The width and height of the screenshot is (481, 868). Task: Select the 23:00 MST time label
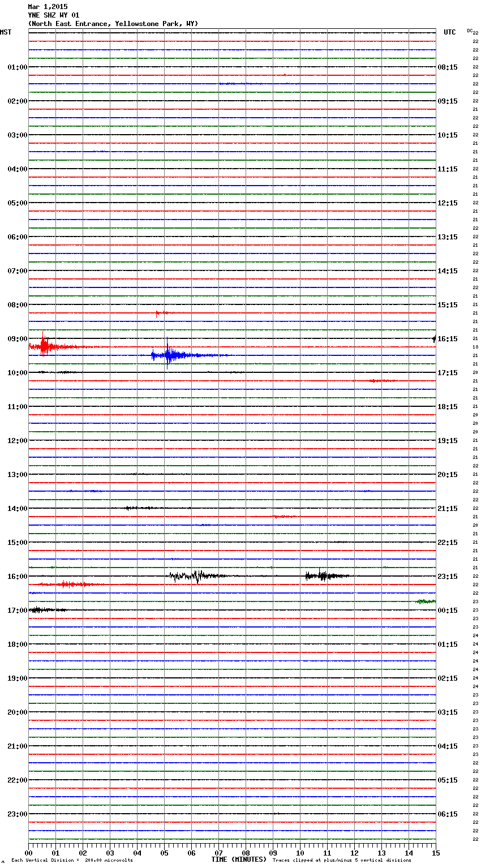[x=17, y=814]
